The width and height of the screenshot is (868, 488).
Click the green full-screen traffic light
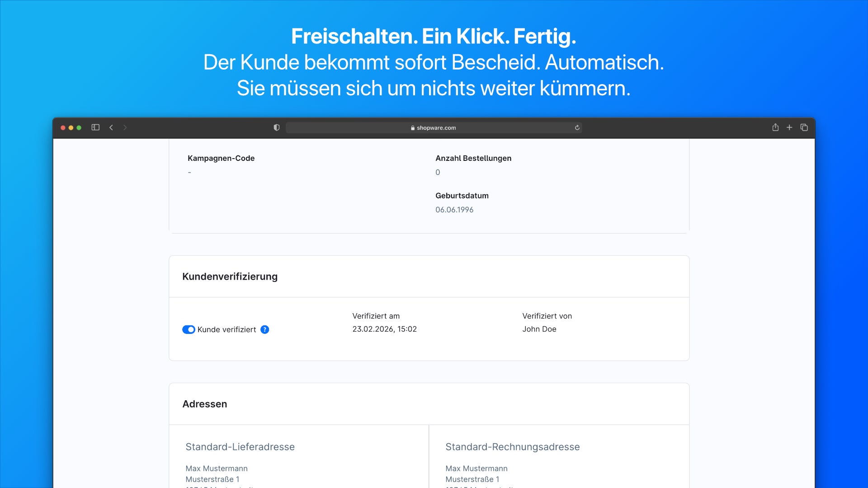pos(79,127)
